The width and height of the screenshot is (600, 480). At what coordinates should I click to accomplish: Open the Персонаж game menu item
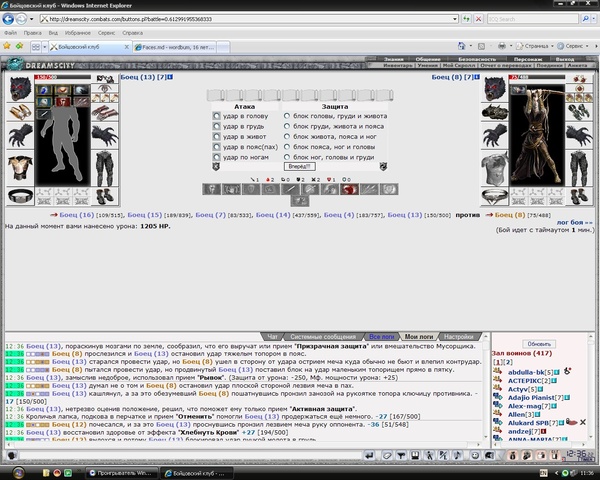[x=528, y=59]
